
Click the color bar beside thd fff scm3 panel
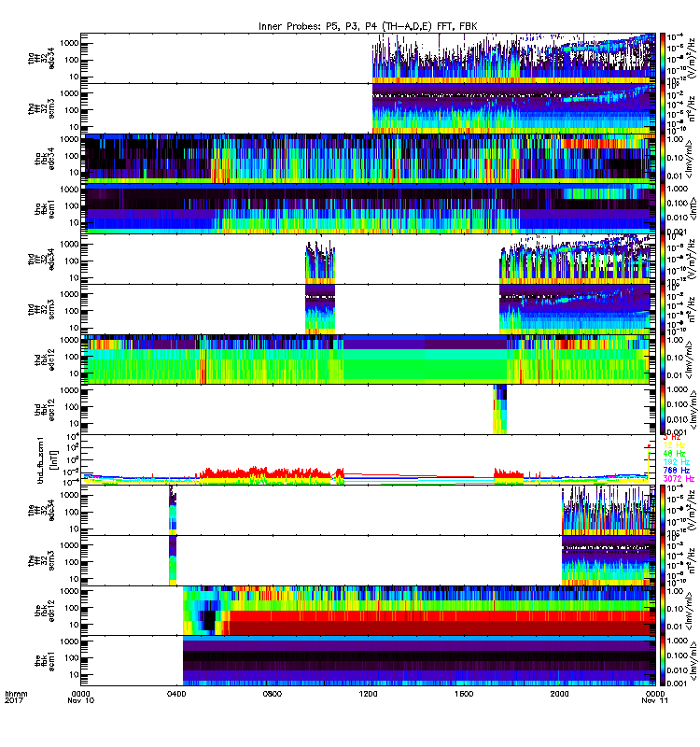(662, 309)
